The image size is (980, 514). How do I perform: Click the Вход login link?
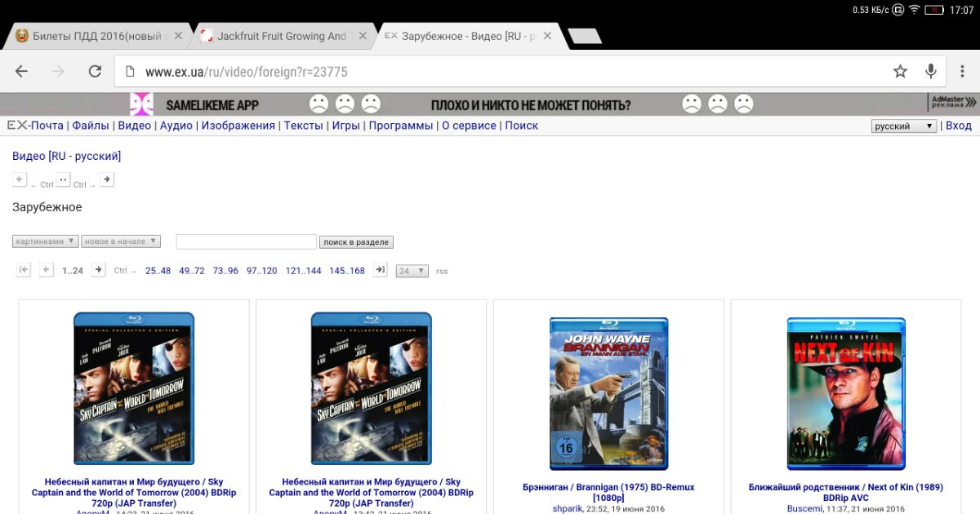[959, 126]
